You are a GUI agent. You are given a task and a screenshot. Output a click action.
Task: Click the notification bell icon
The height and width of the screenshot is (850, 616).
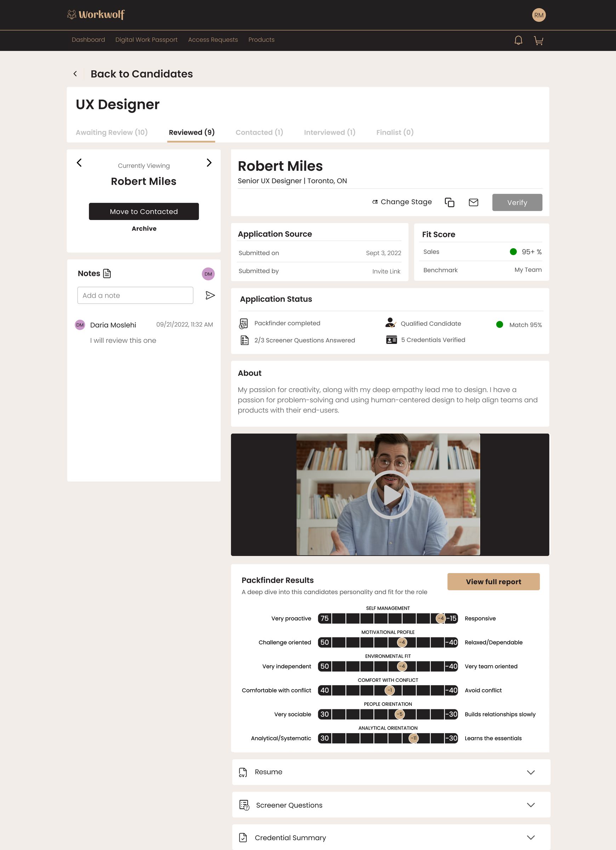[519, 40]
